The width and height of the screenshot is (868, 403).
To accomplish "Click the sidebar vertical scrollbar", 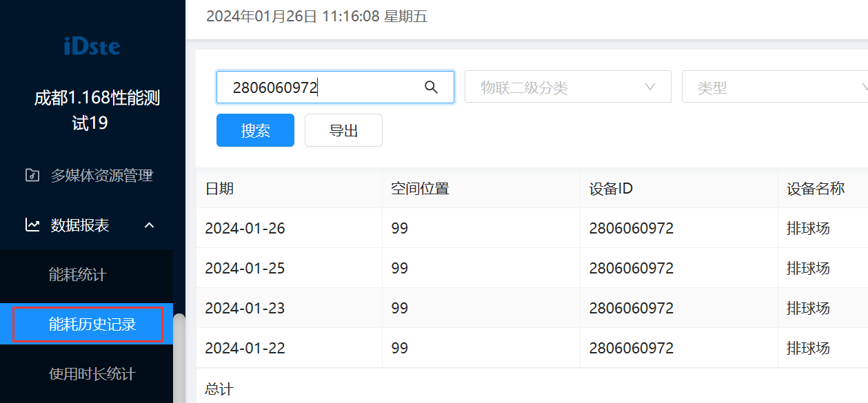I will click(179, 358).
